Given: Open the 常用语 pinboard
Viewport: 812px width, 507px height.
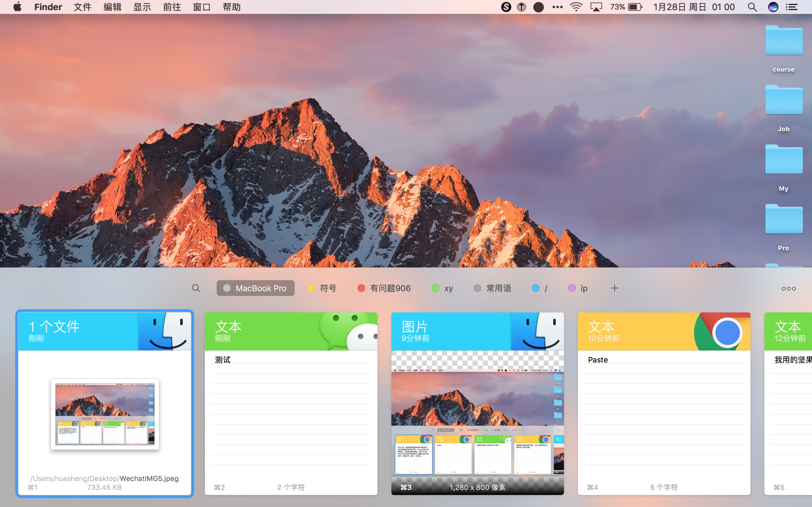Looking at the screenshot, I should [493, 288].
